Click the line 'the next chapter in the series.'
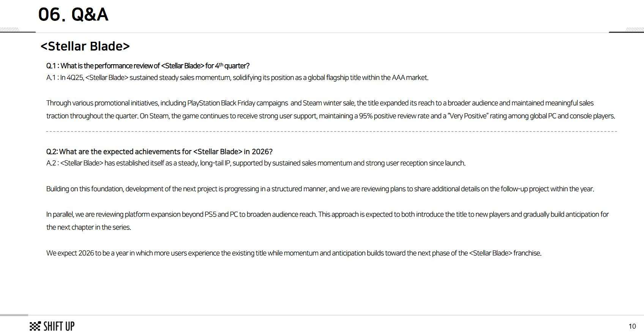 88,227
